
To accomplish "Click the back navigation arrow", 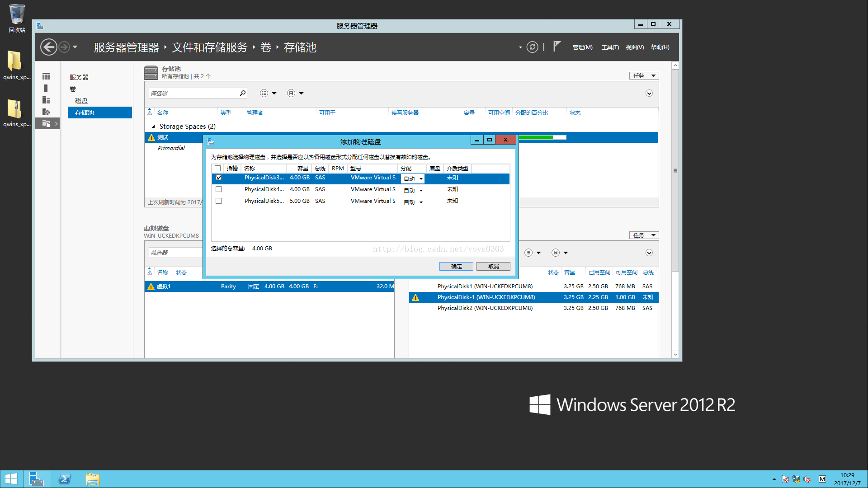I will tap(48, 47).
